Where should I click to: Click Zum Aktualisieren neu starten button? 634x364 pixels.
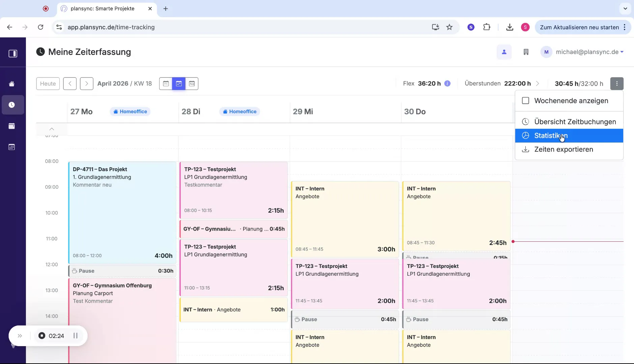click(x=579, y=27)
